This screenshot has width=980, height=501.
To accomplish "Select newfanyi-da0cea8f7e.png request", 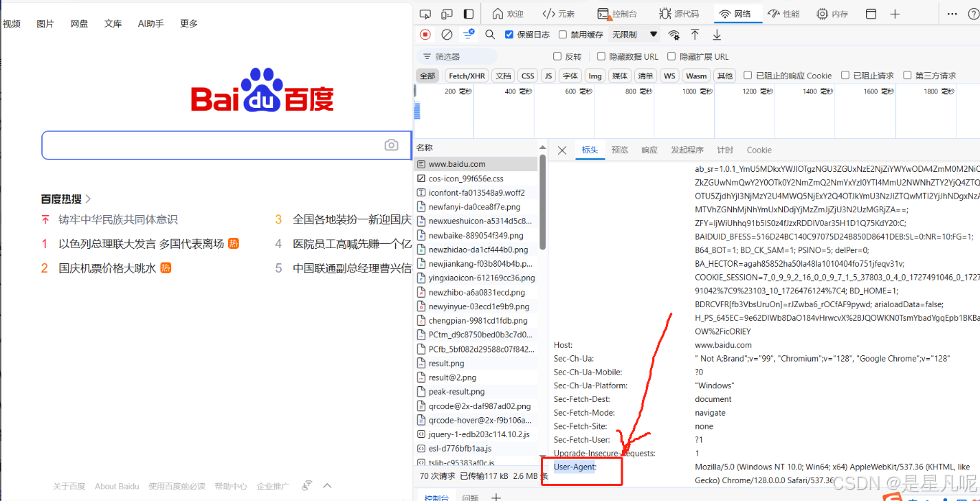I will coord(476,207).
